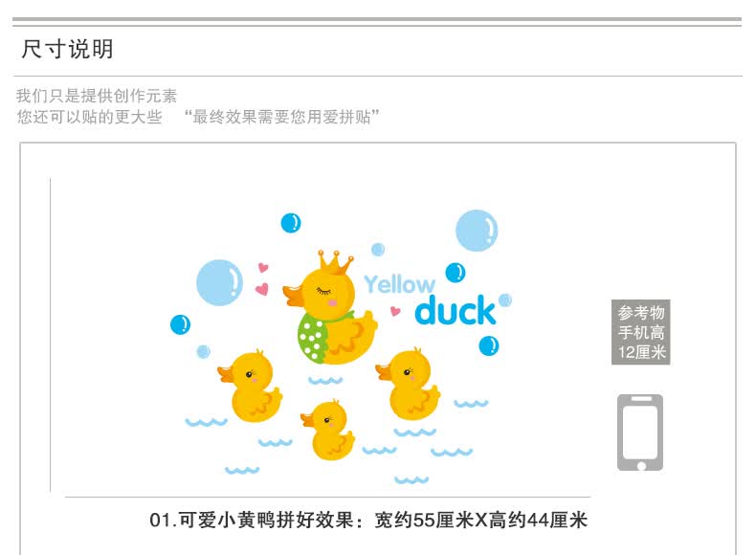756x555 pixels.
Task: Click the gray smartphone reference icon
Action: 640,433
